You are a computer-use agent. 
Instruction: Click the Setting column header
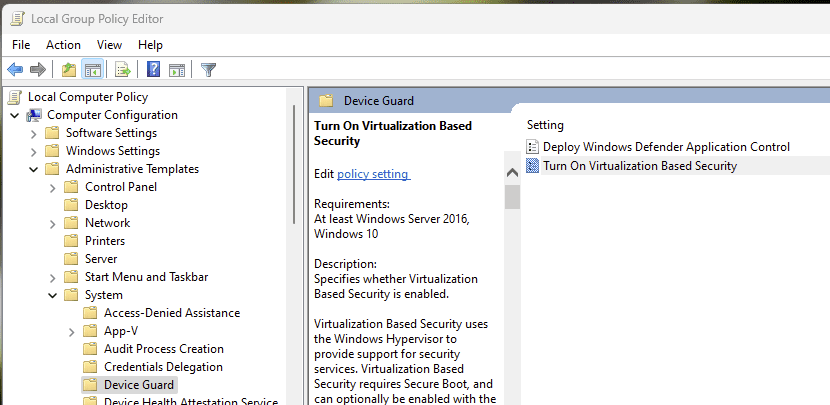(x=546, y=125)
